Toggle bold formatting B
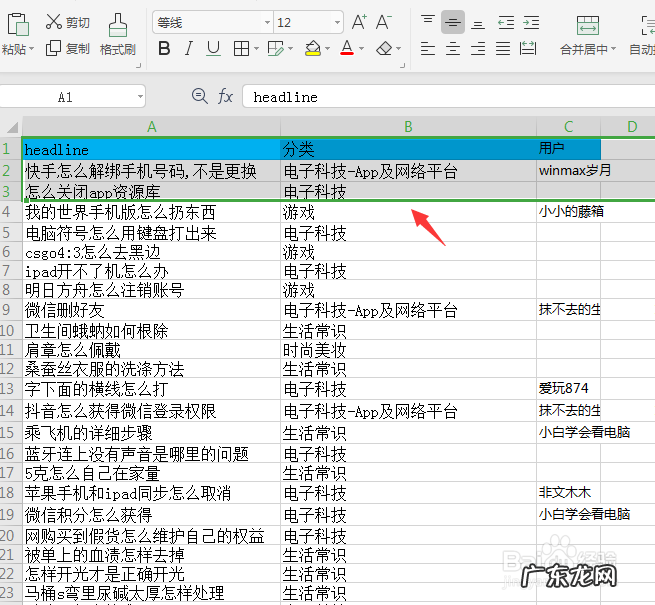Viewport: 655px width, 605px height. coord(164,48)
